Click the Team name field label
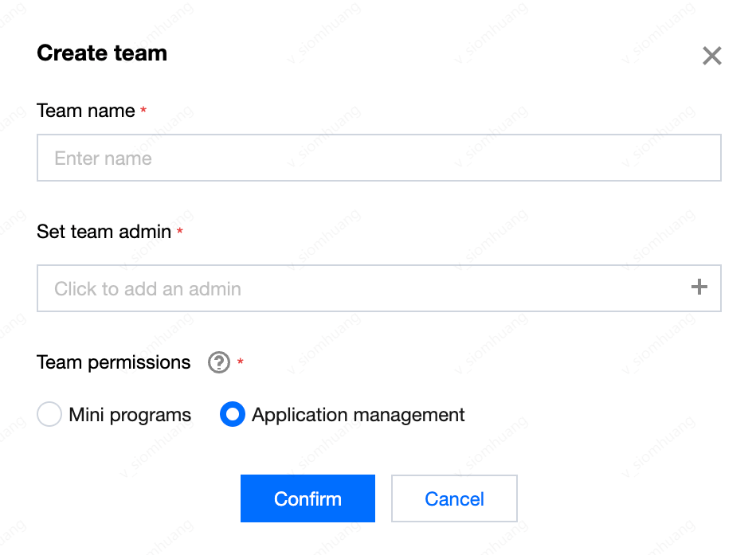The width and height of the screenshot is (756, 555). (x=86, y=111)
